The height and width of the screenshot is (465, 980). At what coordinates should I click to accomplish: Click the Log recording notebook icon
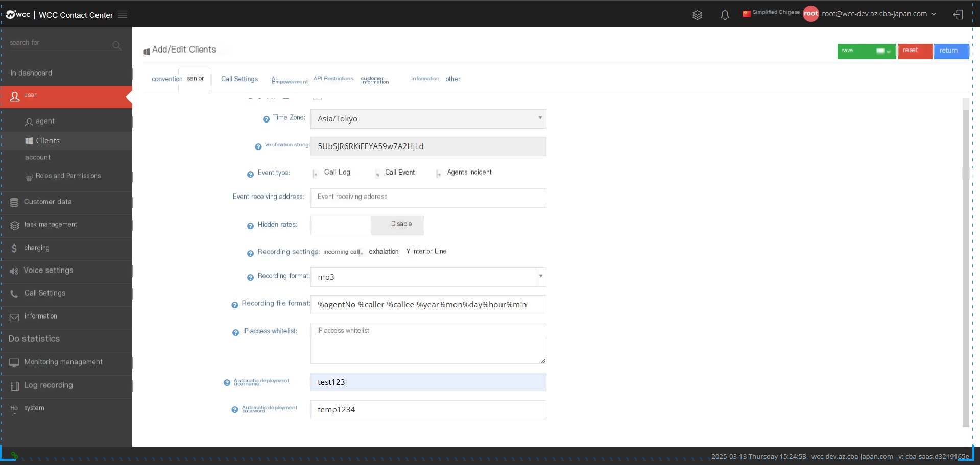(15, 386)
